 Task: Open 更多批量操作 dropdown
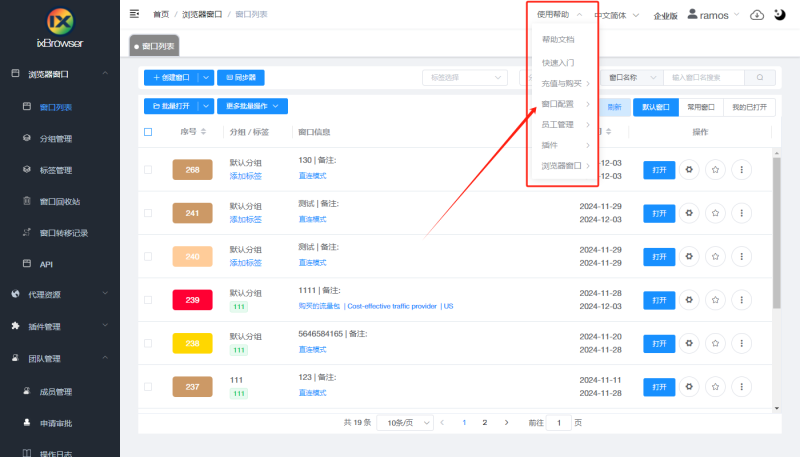253,106
